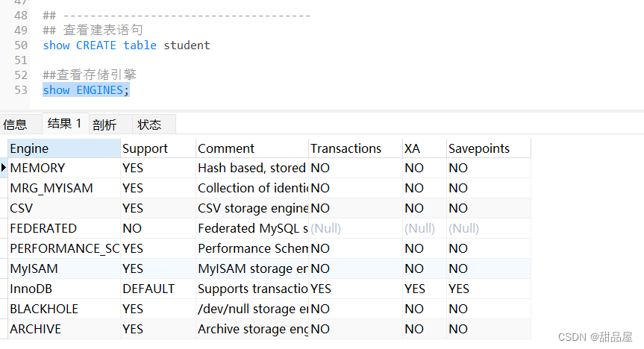Click the show CREATE table student line
Image resolution: width=644 pixels, height=349 pixels.
(x=126, y=45)
